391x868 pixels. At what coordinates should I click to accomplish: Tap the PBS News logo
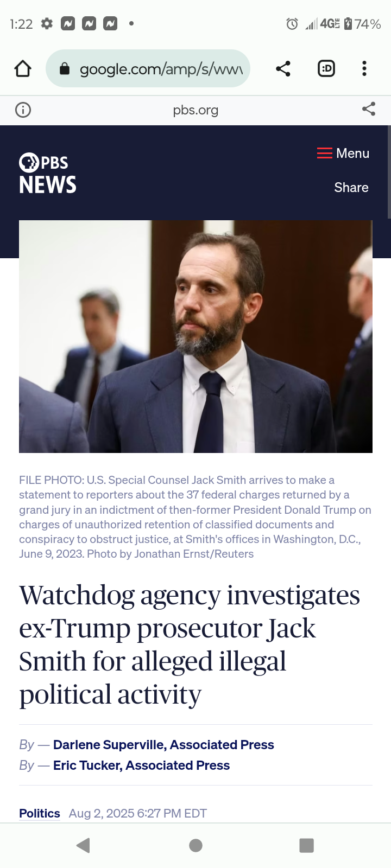[x=48, y=174]
